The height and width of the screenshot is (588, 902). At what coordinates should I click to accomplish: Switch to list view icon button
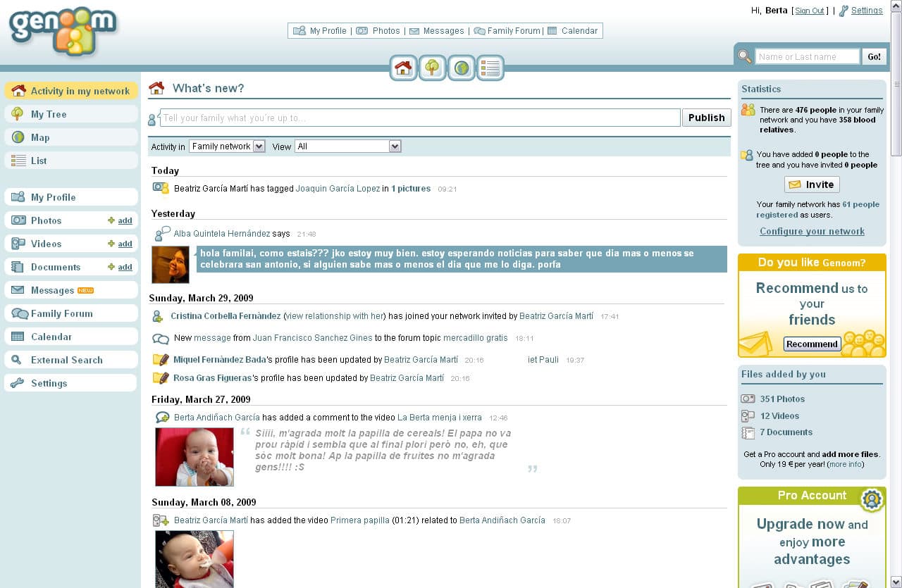tap(490, 68)
